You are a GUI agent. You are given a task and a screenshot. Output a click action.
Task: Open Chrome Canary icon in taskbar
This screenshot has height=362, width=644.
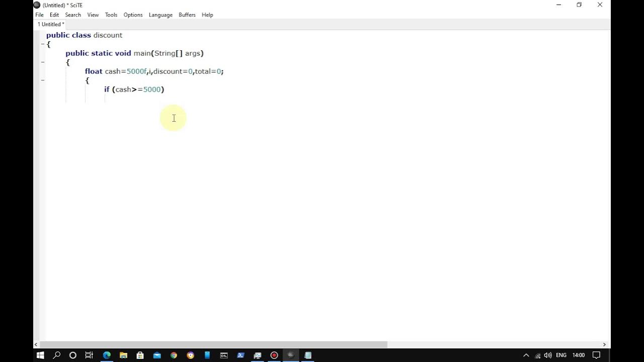190,355
